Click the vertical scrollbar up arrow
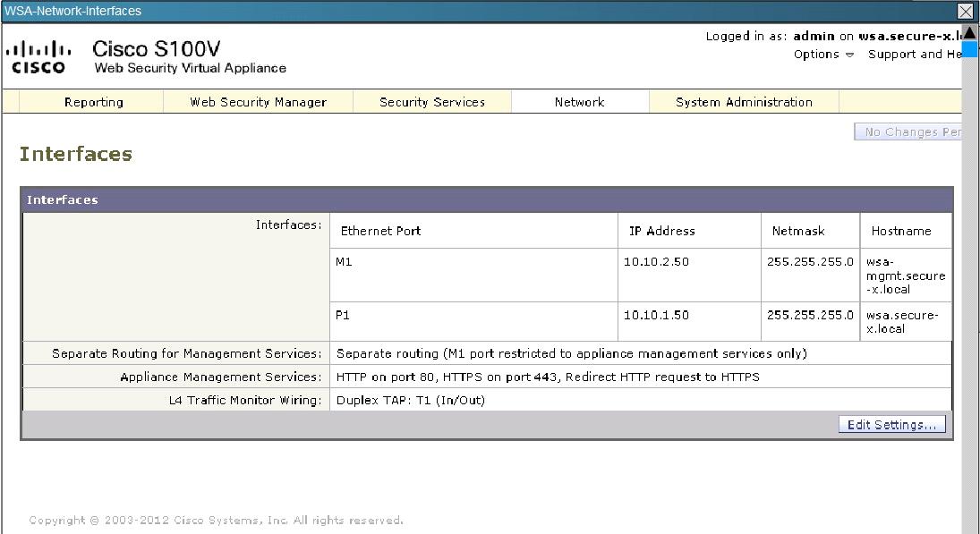This screenshot has height=534, width=980. pos(969,32)
